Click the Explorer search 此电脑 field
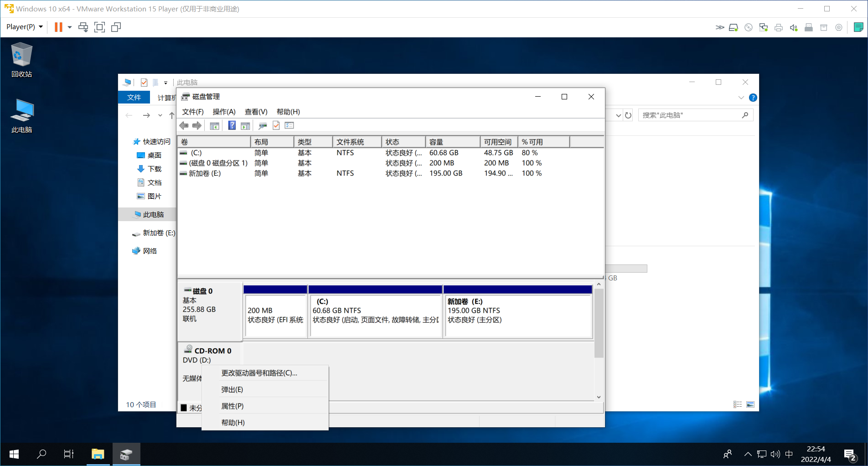The height and width of the screenshot is (466, 868). 696,115
